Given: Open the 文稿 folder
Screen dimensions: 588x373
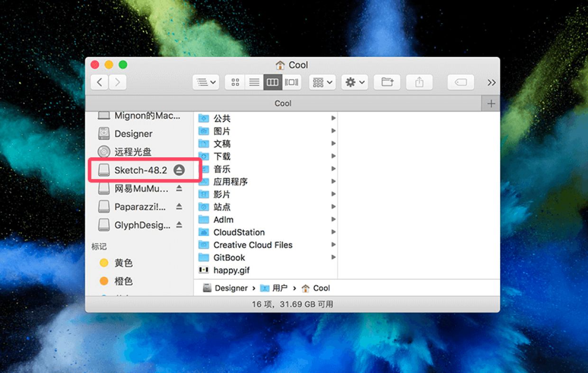Looking at the screenshot, I should pyautogui.click(x=266, y=144).
